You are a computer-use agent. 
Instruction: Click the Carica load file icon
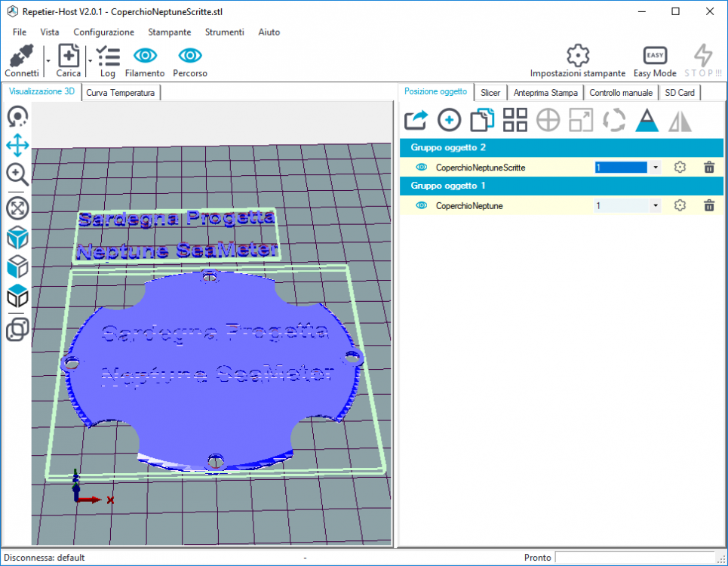tap(69, 57)
